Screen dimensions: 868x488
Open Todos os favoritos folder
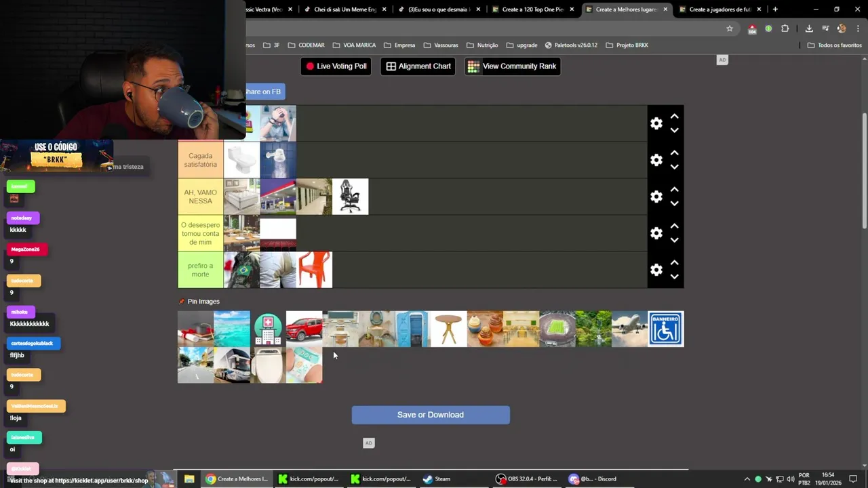tap(834, 45)
